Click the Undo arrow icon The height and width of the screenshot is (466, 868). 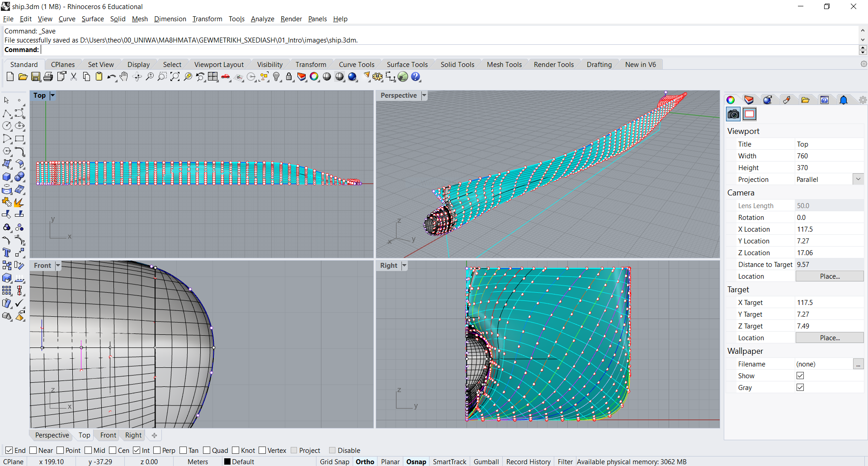tap(111, 77)
